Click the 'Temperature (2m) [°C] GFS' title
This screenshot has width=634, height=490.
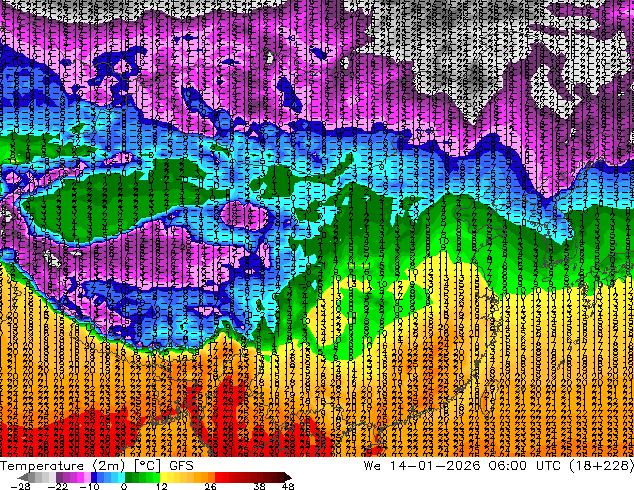click(x=97, y=466)
